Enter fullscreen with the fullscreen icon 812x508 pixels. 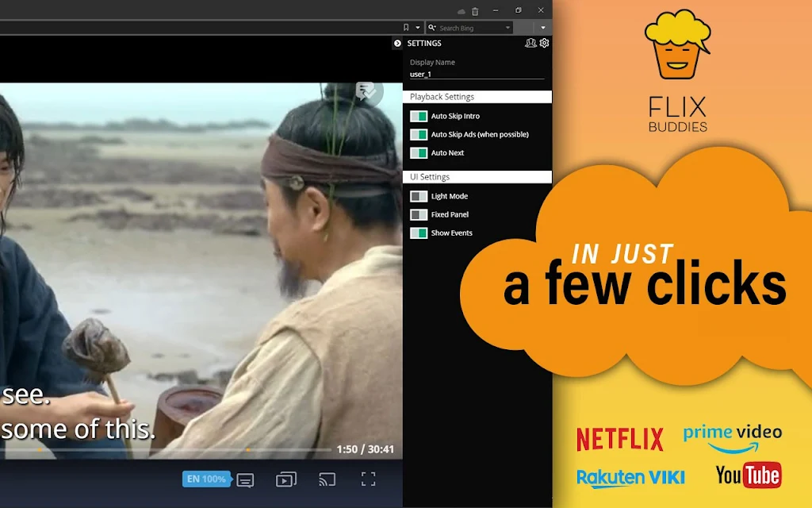368,479
